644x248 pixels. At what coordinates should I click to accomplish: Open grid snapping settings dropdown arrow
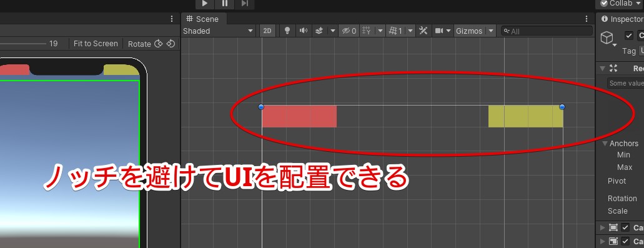point(411,31)
